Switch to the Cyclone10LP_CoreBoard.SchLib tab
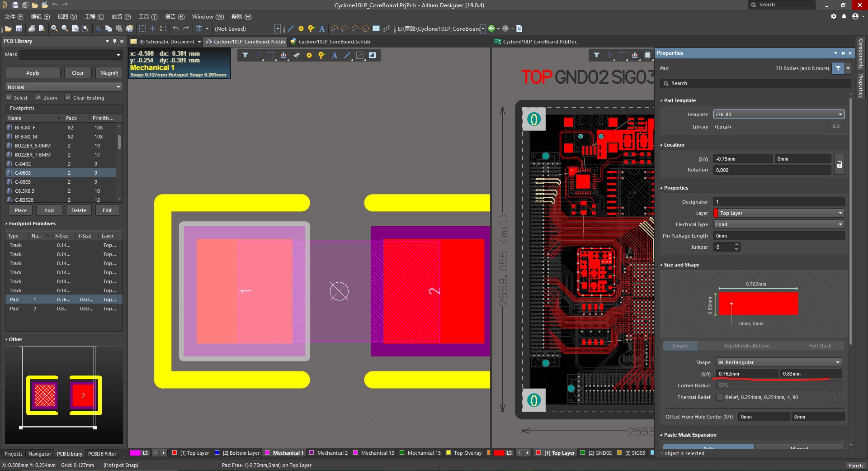 tap(334, 42)
